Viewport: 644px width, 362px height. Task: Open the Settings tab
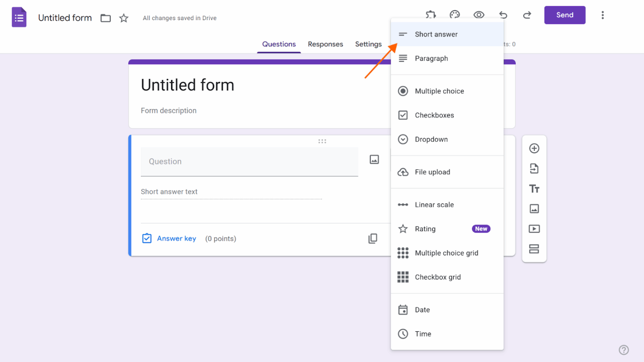[368, 44]
